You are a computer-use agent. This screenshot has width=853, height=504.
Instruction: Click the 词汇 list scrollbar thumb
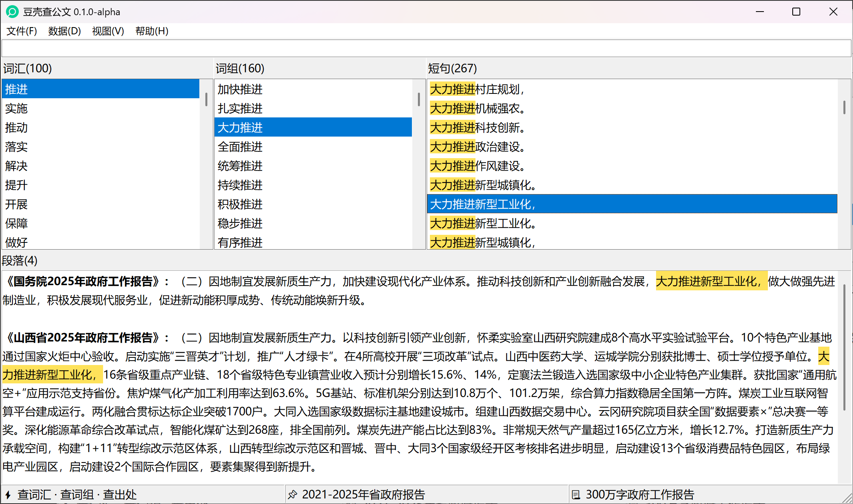point(206,99)
